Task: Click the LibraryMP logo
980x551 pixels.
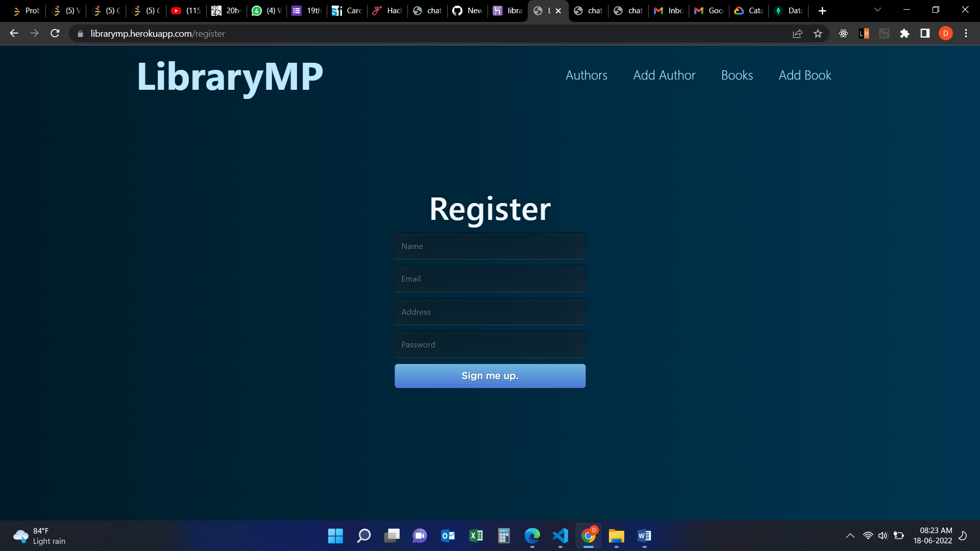Action: coord(229,78)
